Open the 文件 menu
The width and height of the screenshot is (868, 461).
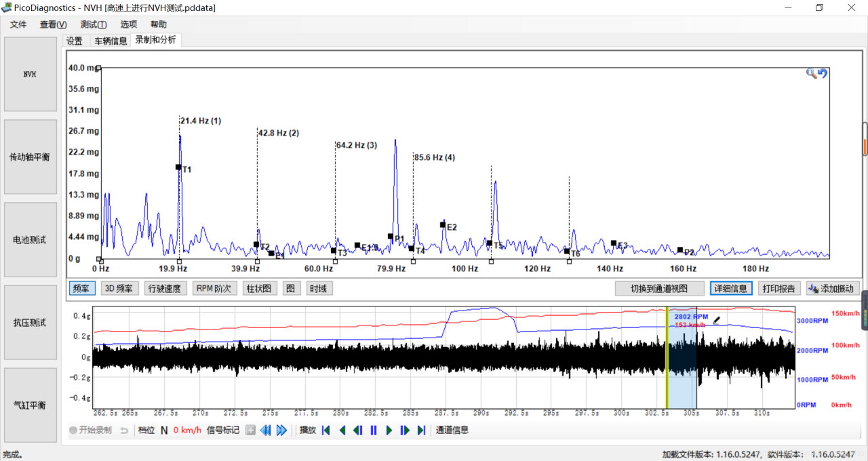coord(18,24)
